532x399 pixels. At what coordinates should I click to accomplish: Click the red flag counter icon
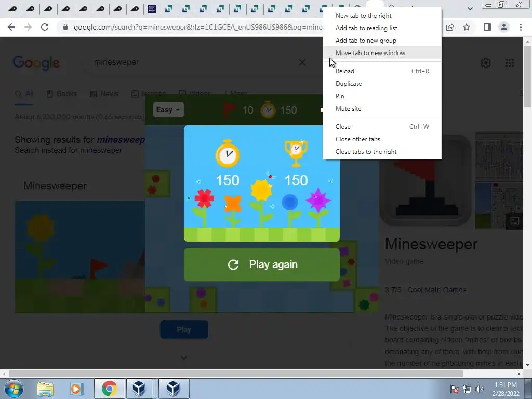click(230, 110)
